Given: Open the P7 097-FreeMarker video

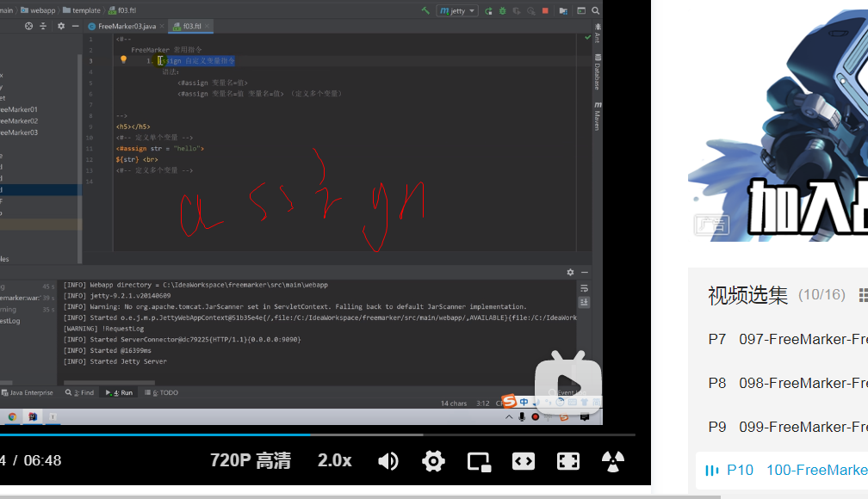Looking at the screenshot, I should (x=788, y=339).
